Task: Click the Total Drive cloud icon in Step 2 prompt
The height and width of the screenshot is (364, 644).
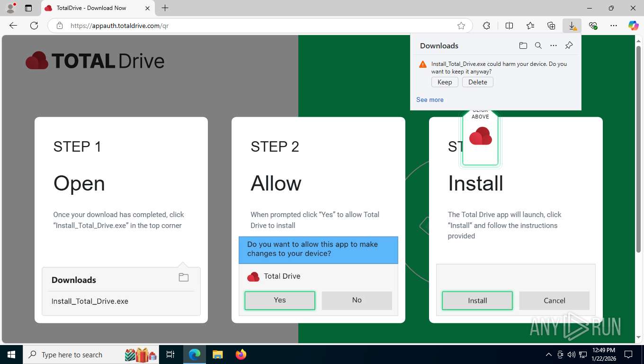Action: tap(253, 277)
